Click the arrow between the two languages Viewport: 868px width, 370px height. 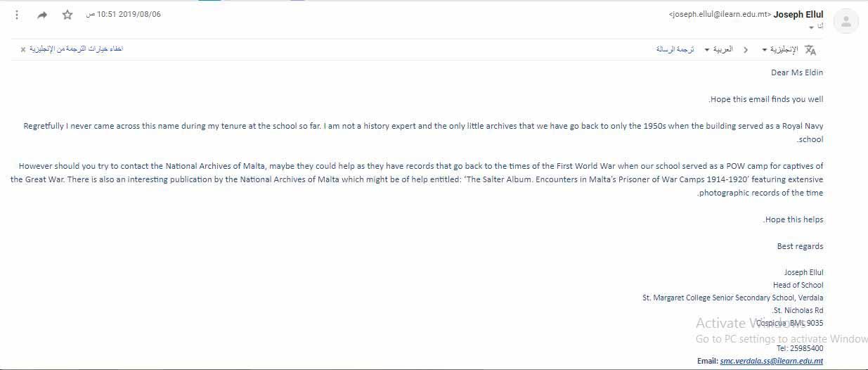745,50
